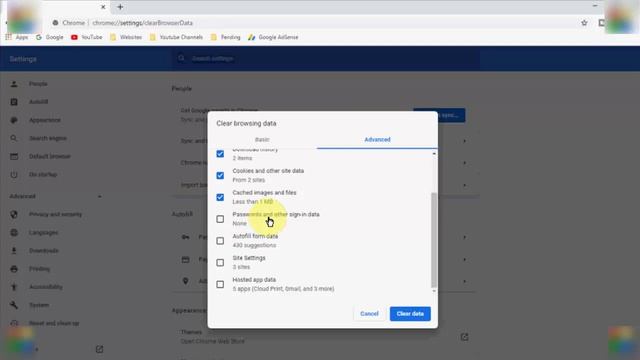Screen dimensions: 640x360
Task: Expand Payment methods row arrow
Action: tap(464, 259)
